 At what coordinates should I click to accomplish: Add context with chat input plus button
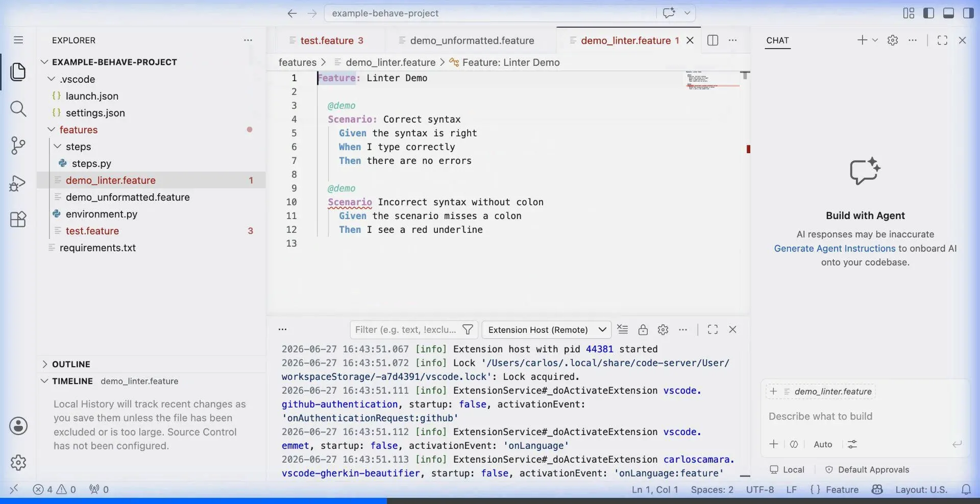pyautogui.click(x=774, y=444)
